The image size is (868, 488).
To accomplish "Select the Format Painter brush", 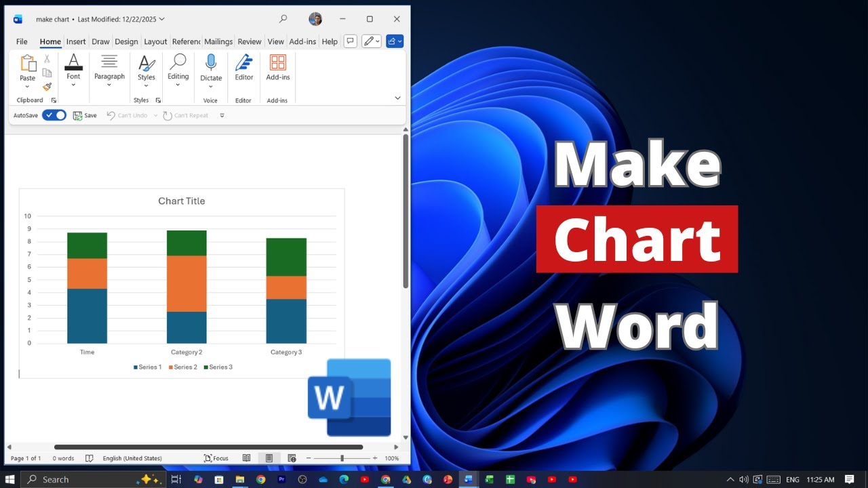I will [47, 87].
